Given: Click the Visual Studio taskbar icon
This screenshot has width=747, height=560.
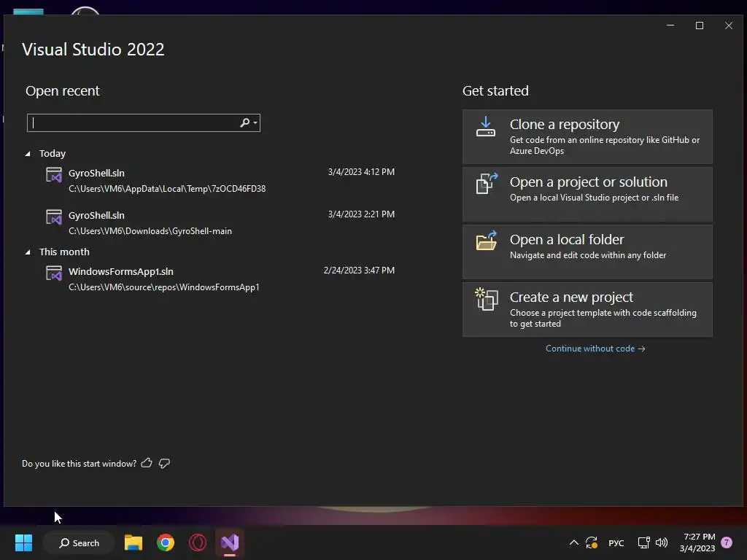Looking at the screenshot, I should click(230, 542).
